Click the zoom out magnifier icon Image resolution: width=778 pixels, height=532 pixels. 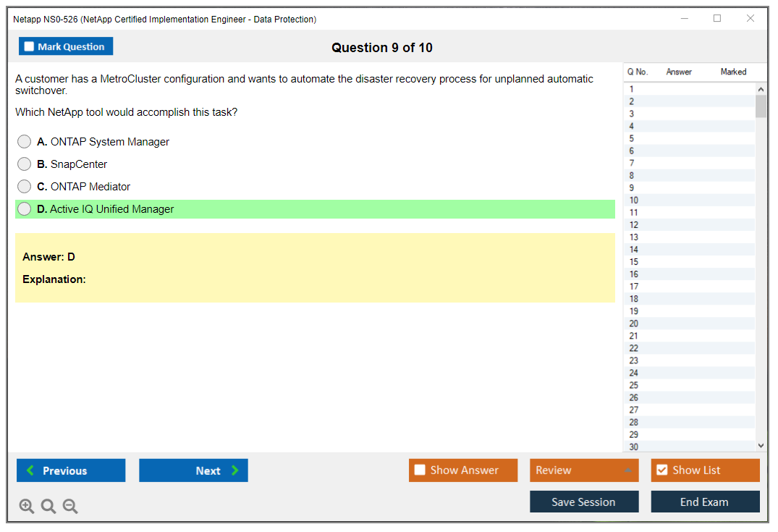pos(70,507)
